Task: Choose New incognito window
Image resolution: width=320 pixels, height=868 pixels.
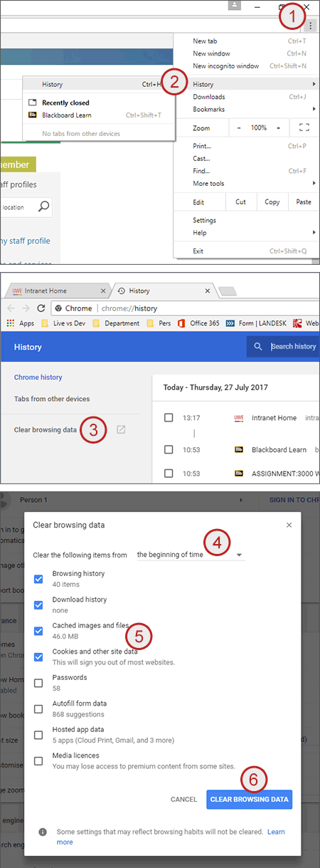Action: [x=247, y=66]
